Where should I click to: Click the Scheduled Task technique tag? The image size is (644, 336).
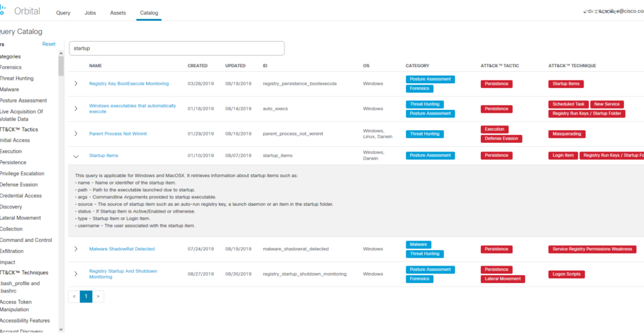568,105
